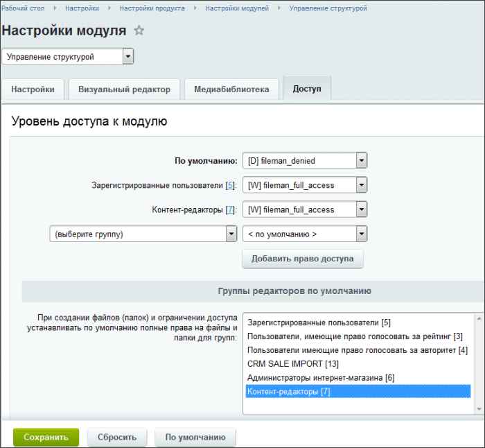Expand the 'По умолчанию' access level dropdown

(304, 161)
